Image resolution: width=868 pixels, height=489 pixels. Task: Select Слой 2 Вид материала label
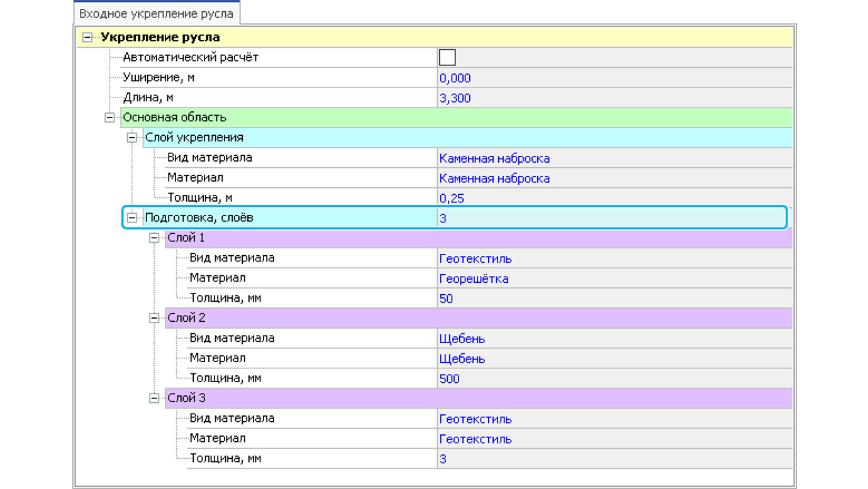click(x=232, y=338)
